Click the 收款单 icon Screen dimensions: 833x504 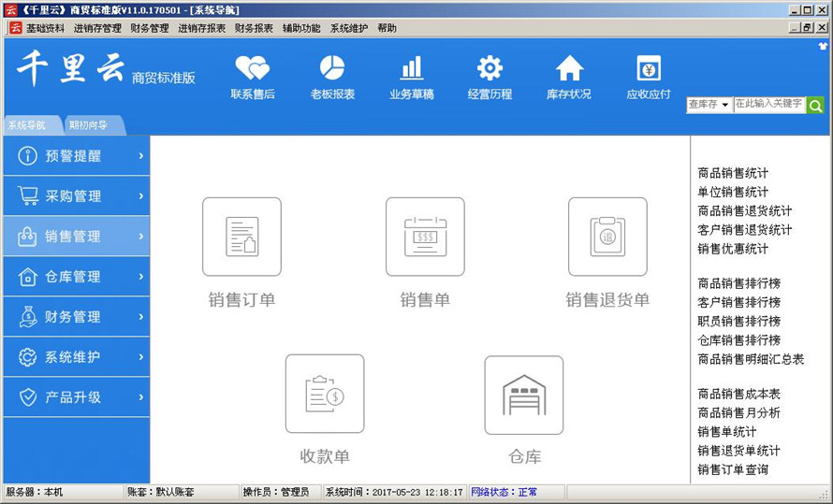point(325,394)
